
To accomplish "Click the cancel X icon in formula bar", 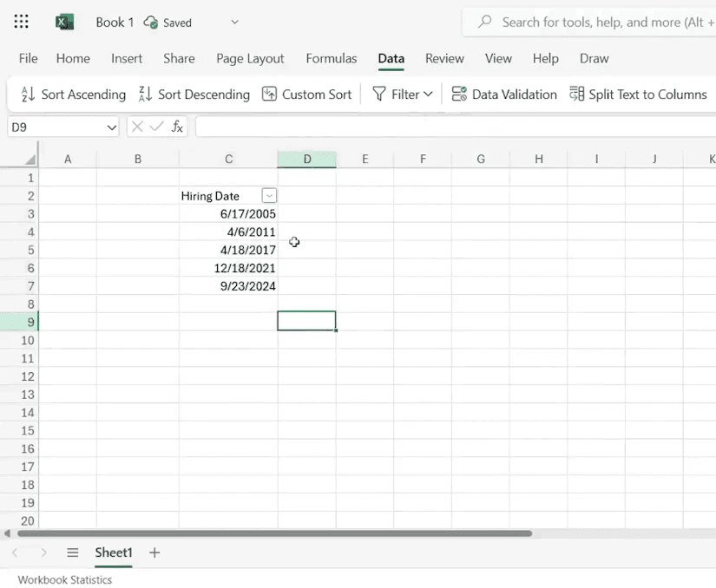I will click(x=137, y=127).
